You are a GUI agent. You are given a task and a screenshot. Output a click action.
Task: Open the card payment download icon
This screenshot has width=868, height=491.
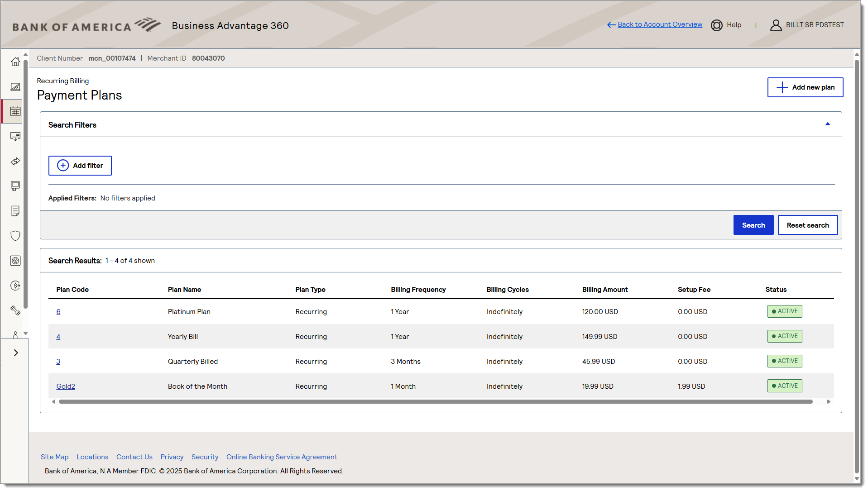pos(15,136)
